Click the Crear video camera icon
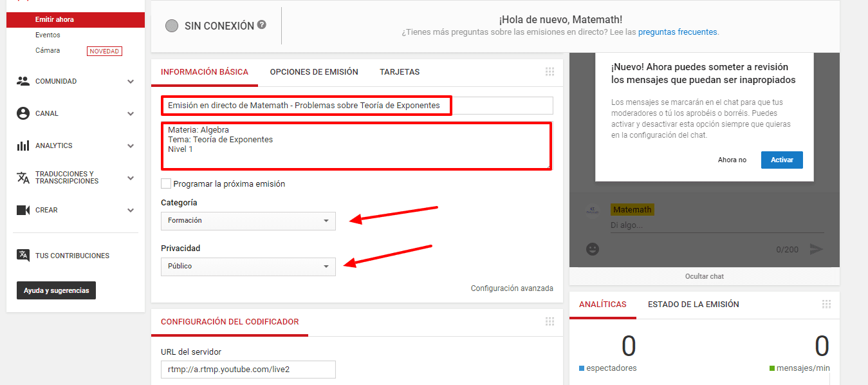Image resolution: width=868 pixels, height=385 pixels. click(x=23, y=210)
